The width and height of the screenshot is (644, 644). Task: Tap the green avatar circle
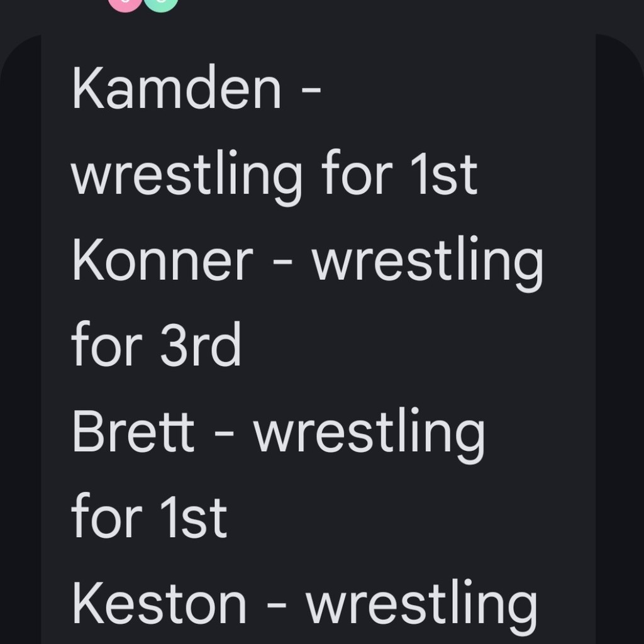point(161,4)
